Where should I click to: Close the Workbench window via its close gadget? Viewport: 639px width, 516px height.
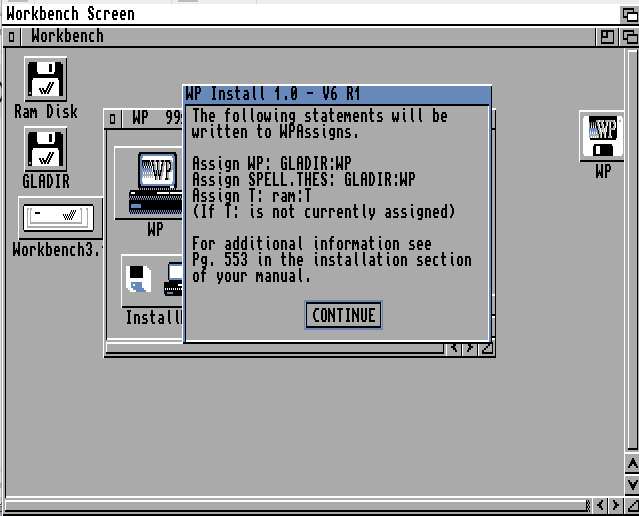coord(11,36)
